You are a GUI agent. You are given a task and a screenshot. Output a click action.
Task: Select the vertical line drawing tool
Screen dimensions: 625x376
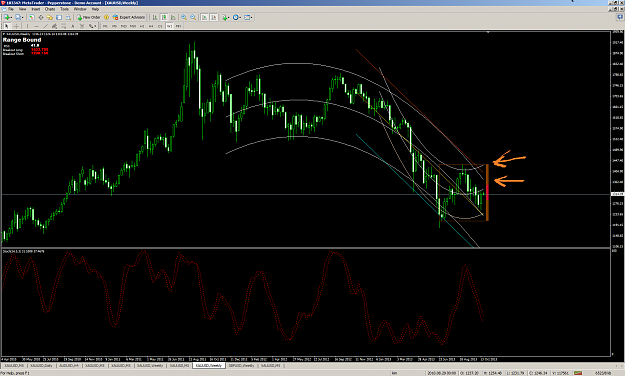pyautogui.click(x=28, y=26)
